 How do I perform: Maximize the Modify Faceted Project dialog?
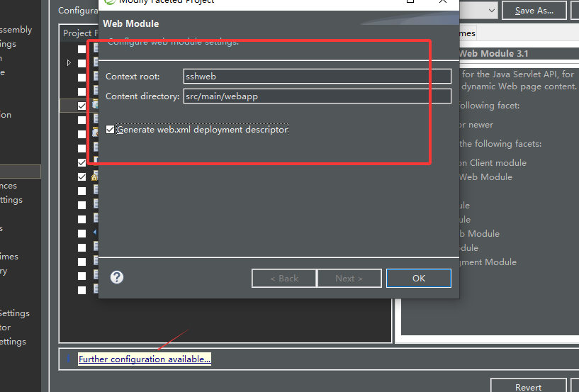(410, 1)
